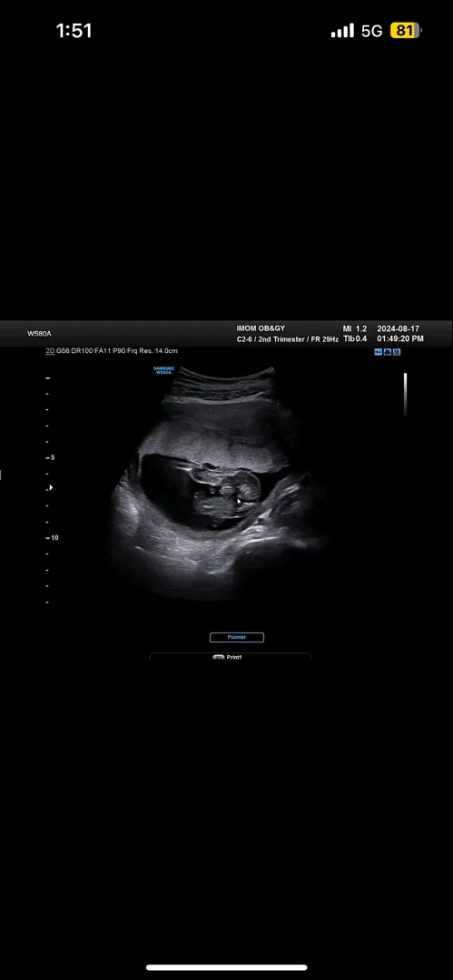Click the focus arrow marker on the depth scale
This screenshot has width=453, height=980.
coord(51,487)
